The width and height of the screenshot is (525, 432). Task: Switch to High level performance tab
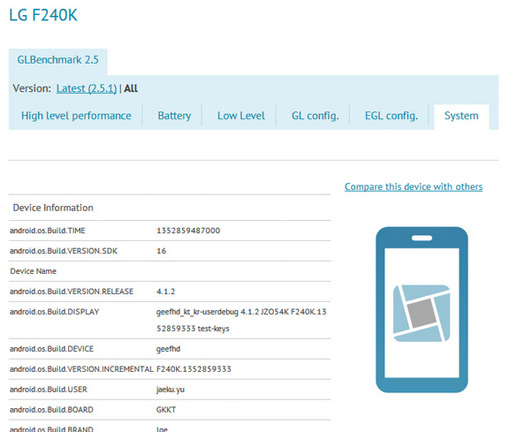click(76, 116)
